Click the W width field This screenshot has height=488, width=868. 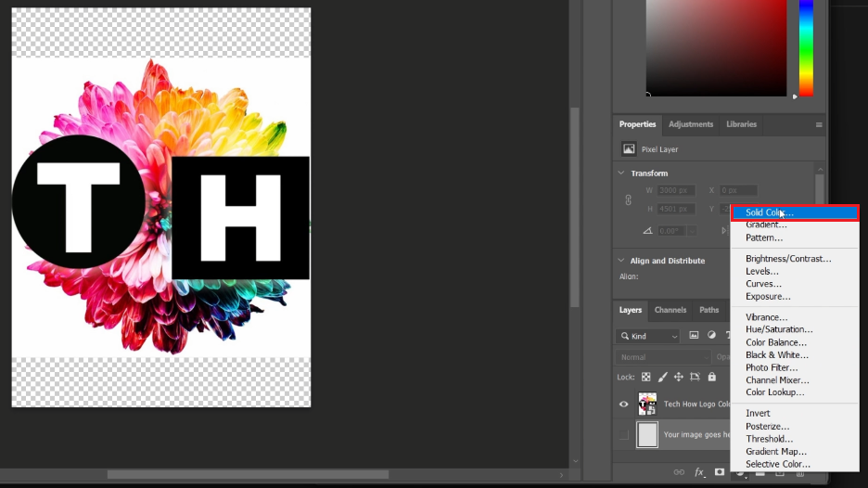point(676,190)
